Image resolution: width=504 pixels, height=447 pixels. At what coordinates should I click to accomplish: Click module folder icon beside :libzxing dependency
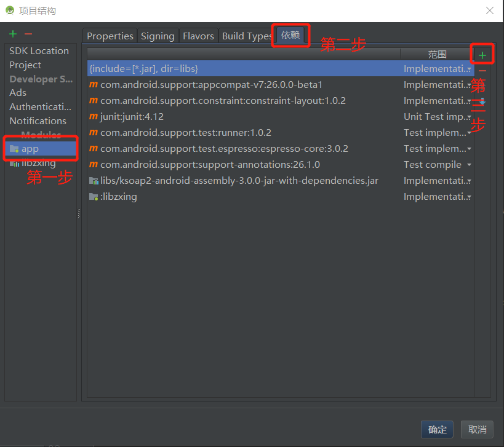pos(94,197)
